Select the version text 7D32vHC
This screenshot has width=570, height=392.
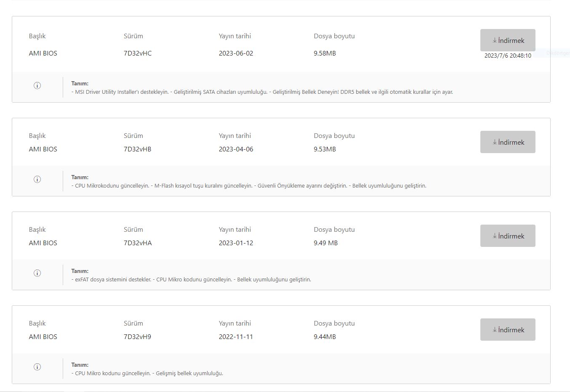pos(138,53)
